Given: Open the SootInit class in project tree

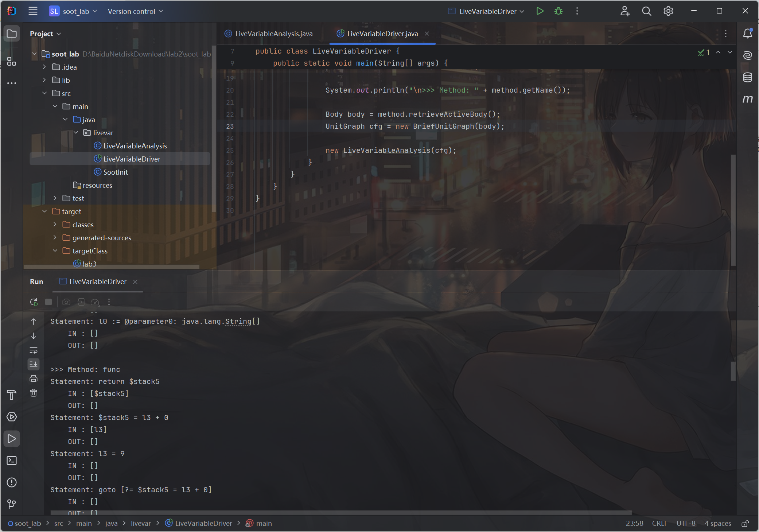Looking at the screenshot, I should coord(116,172).
